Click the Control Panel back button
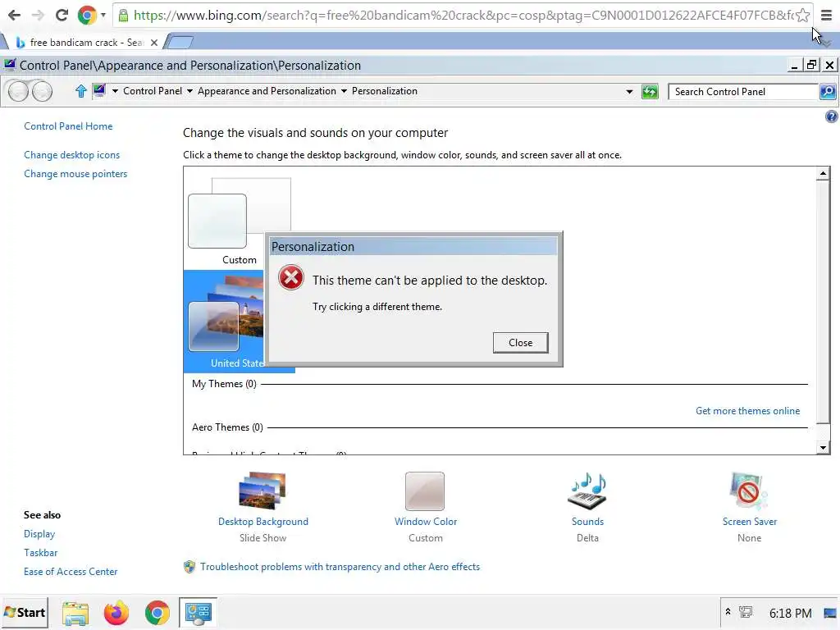The width and height of the screenshot is (840, 630). tap(18, 91)
